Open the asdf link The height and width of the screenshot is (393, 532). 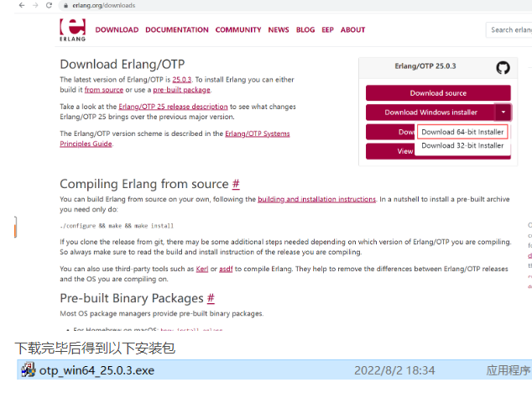(x=226, y=269)
